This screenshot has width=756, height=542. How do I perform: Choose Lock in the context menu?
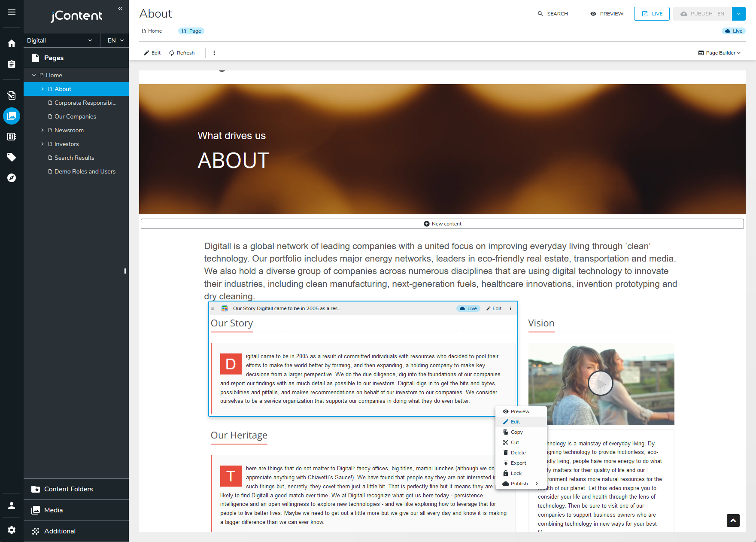coord(521,473)
